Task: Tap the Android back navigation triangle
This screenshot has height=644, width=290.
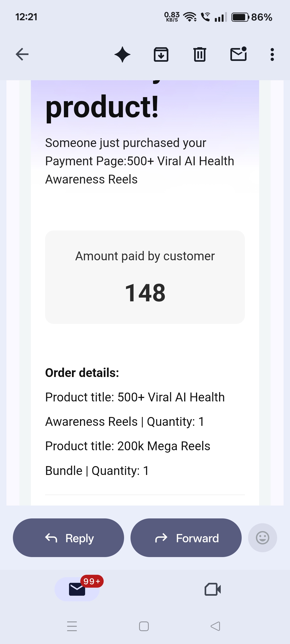Action: pos(215,626)
